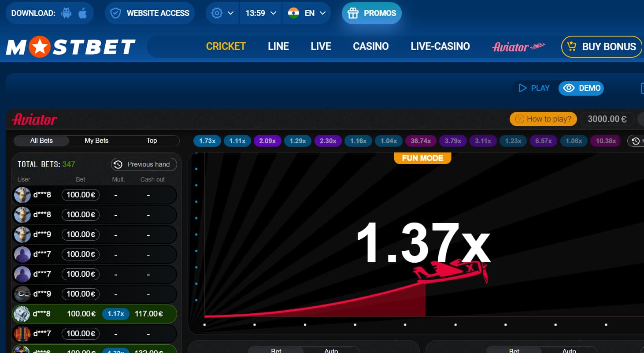This screenshot has width=644, height=353.
Task: Open settings gear dropdown
Action: (222, 13)
